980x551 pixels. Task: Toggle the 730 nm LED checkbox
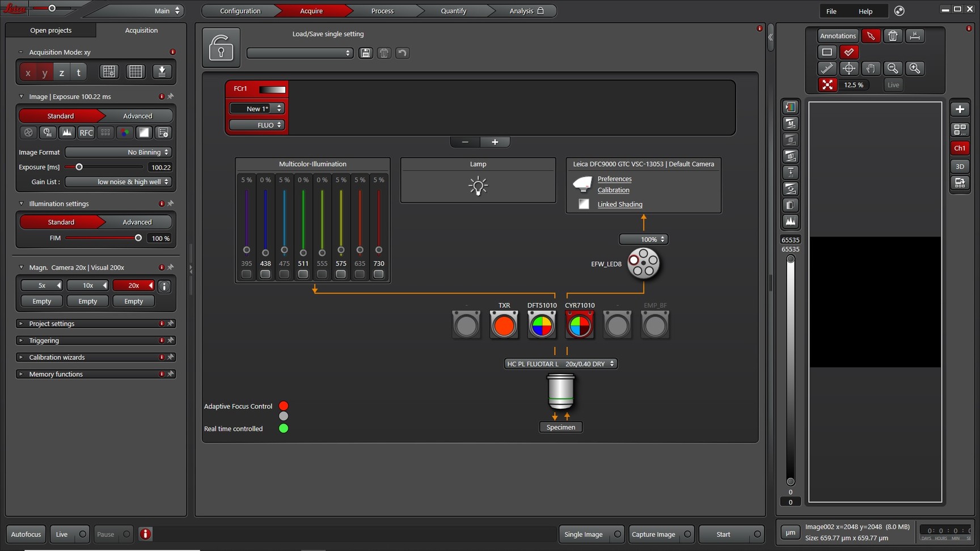(x=379, y=274)
